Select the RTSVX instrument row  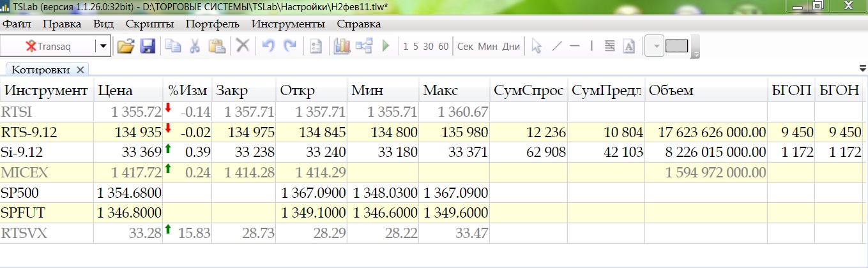pyautogui.click(x=432, y=232)
